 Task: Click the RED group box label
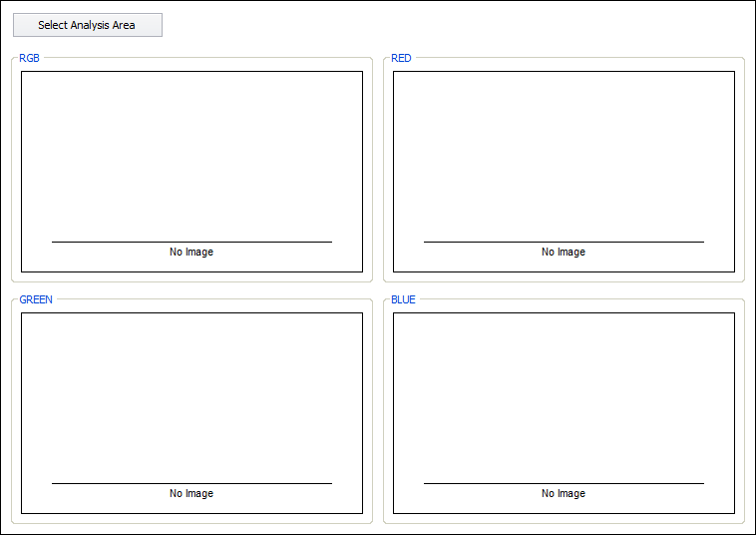401,59
